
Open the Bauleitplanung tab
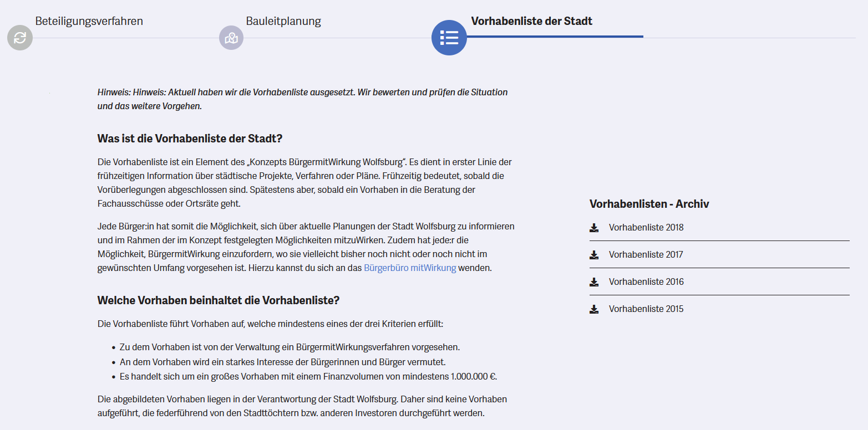click(x=283, y=22)
